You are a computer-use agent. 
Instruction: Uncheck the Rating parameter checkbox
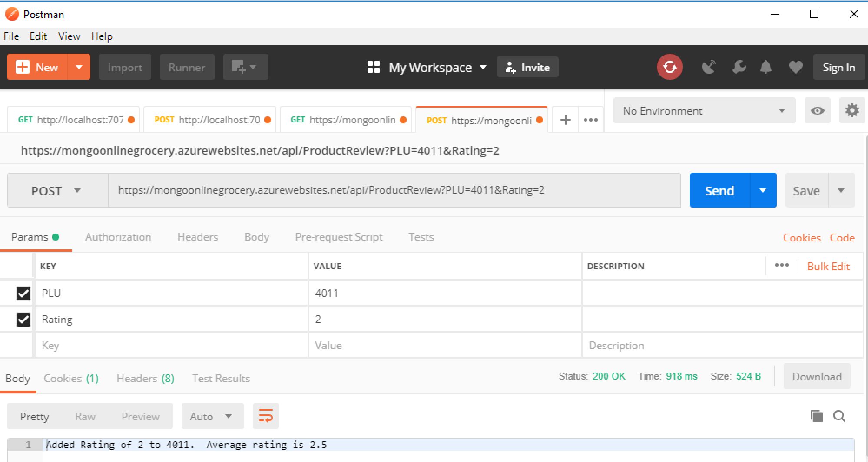23,320
